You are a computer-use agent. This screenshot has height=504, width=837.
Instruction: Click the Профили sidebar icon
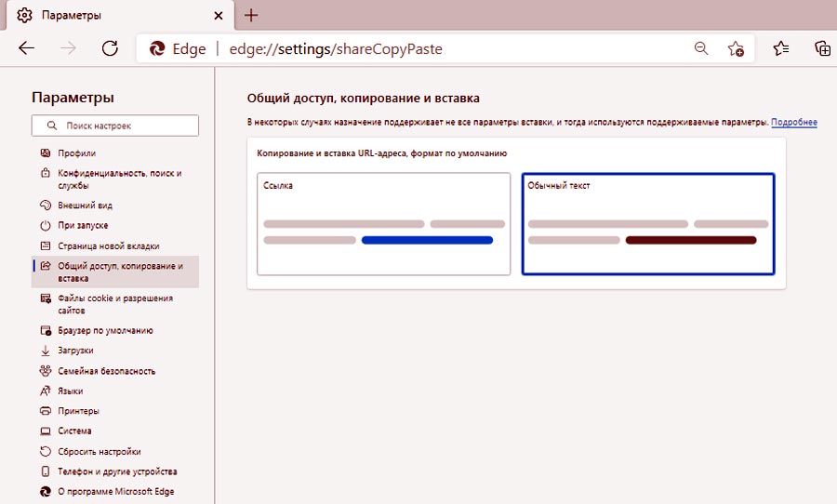tap(46, 153)
